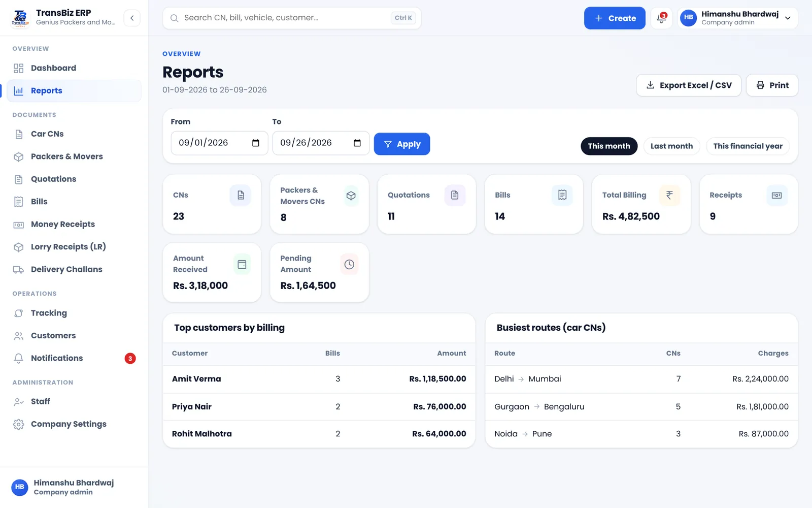This screenshot has width=812, height=508.
Task: Go to Car CNs section
Action: coord(74,134)
